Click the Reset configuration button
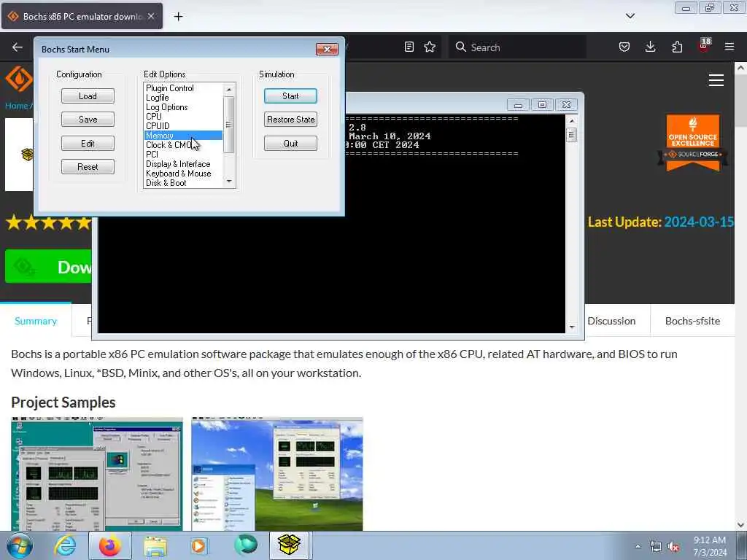 pyautogui.click(x=88, y=167)
